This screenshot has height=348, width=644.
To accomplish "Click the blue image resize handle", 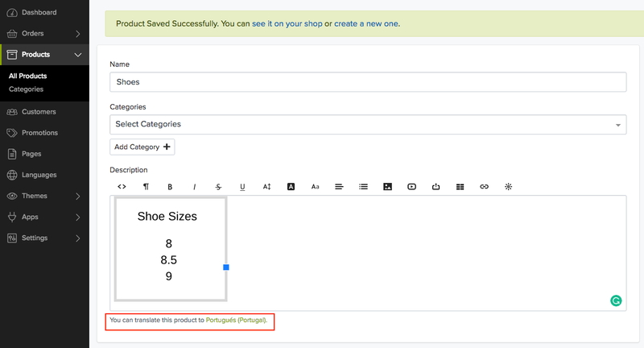I will pos(226,267).
